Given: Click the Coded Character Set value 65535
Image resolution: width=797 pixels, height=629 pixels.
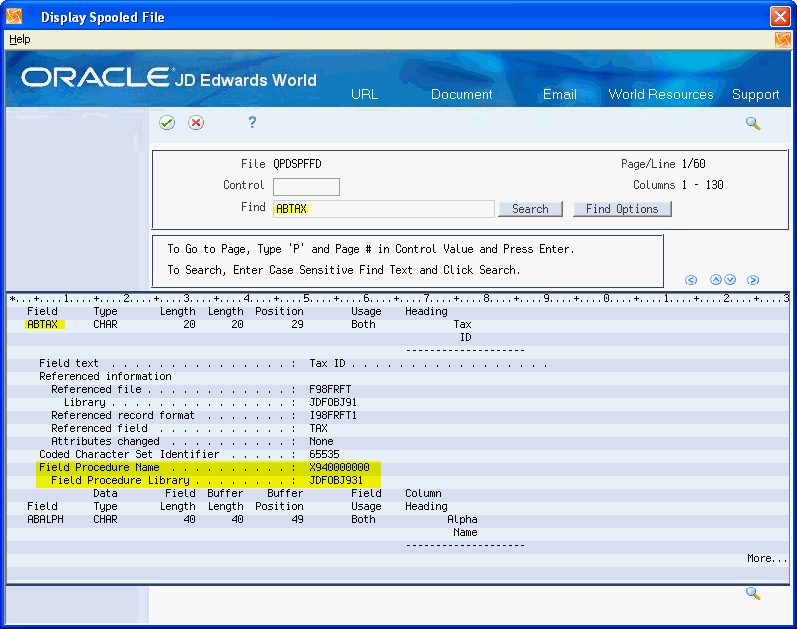Looking at the screenshot, I should coord(324,455).
